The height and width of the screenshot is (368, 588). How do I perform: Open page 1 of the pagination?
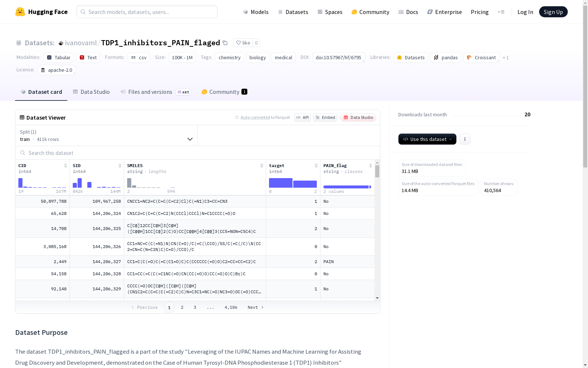pyautogui.click(x=169, y=307)
